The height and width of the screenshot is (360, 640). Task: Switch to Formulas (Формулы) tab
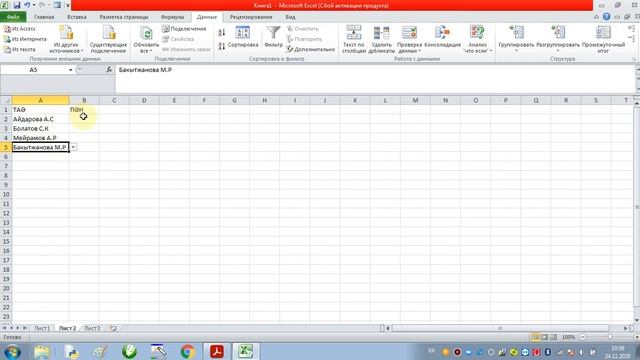tap(173, 17)
